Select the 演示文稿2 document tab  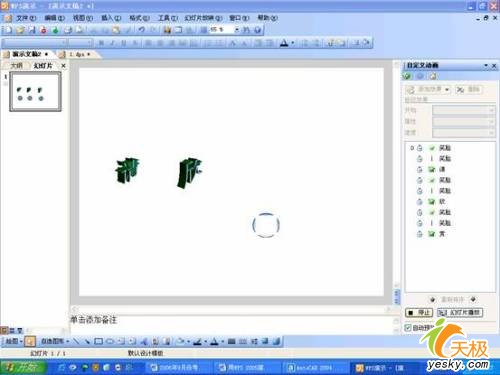click(x=28, y=54)
